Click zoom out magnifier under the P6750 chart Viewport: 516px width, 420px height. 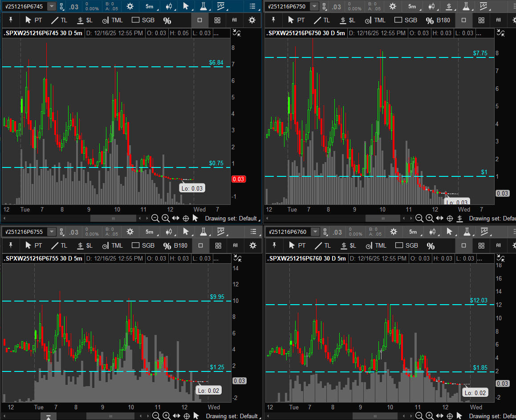[419, 218]
